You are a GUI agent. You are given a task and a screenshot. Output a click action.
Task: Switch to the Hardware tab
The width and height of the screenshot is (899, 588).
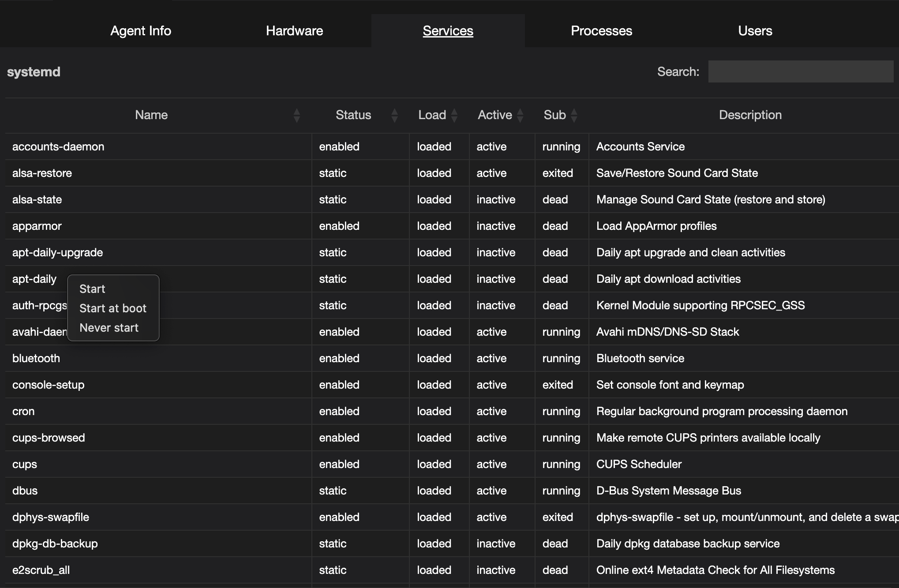point(294,31)
